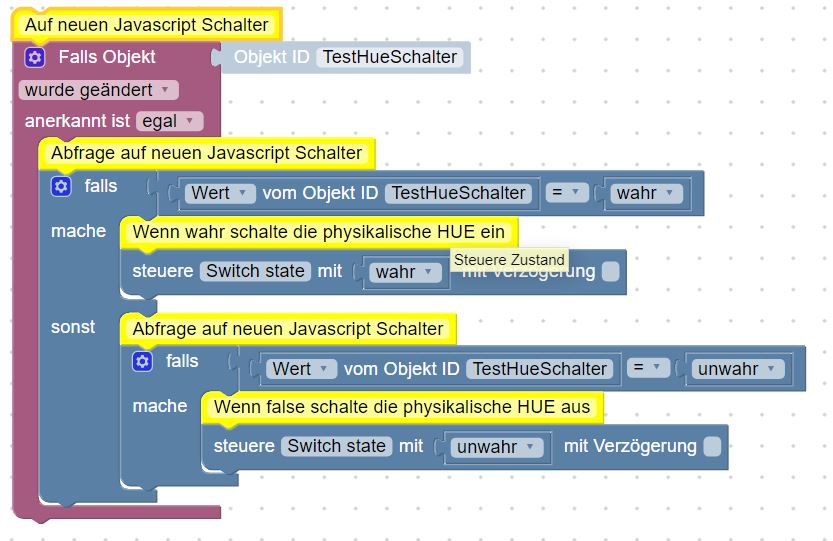The image size is (833, 541).
Task: Open the 'egal' acknowledged dropdown
Action: click(x=169, y=121)
